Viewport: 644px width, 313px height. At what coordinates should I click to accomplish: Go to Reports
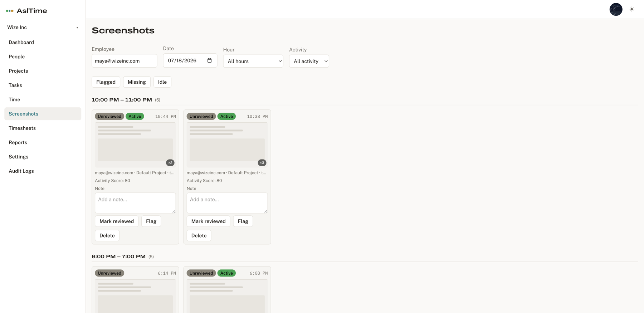point(43,142)
